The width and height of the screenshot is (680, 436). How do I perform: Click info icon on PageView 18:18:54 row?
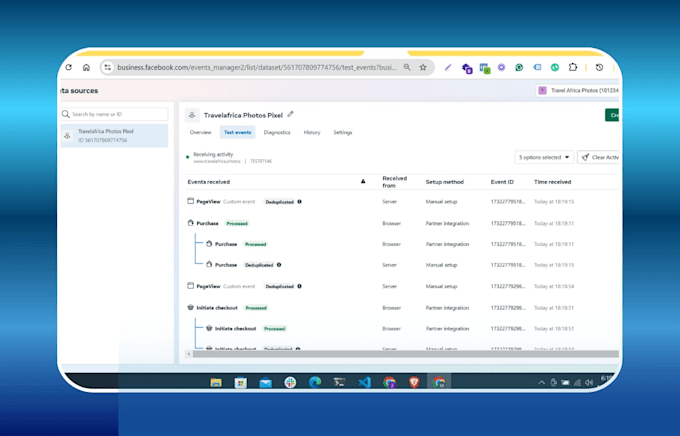[299, 286]
